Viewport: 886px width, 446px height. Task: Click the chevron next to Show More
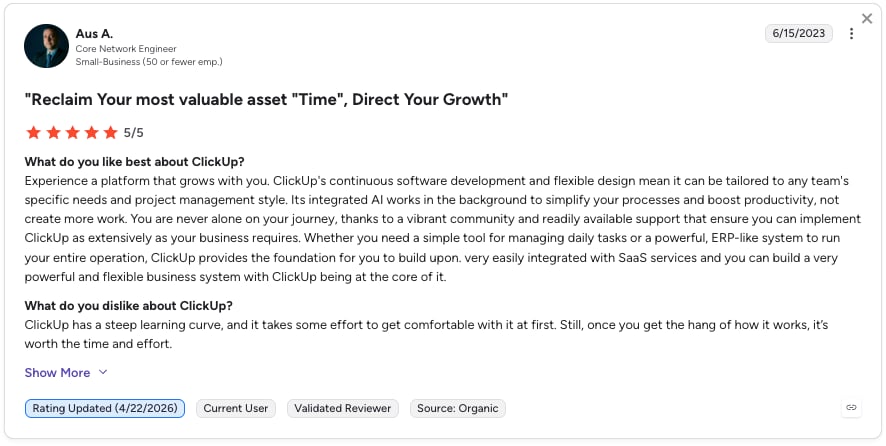pyautogui.click(x=103, y=372)
